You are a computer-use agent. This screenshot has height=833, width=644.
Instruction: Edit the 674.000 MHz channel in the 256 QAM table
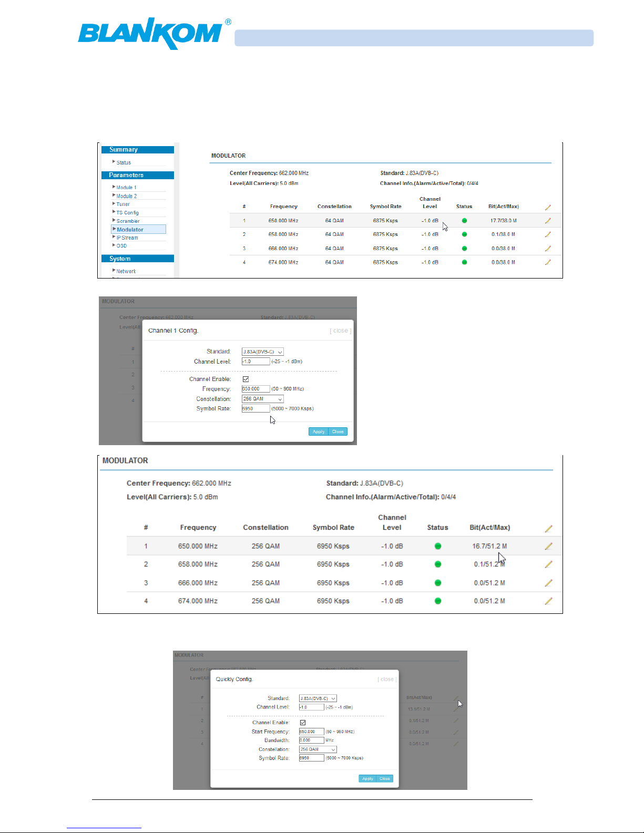pyautogui.click(x=548, y=601)
